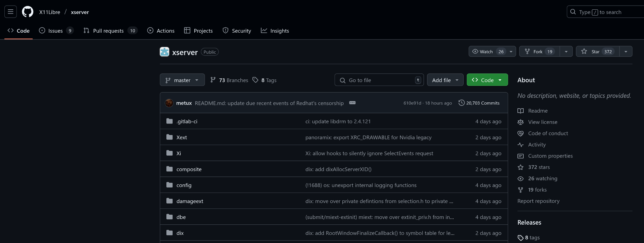Image resolution: width=644 pixels, height=243 pixels.
Task: Click folder icon beside Xext
Action: 169,137
